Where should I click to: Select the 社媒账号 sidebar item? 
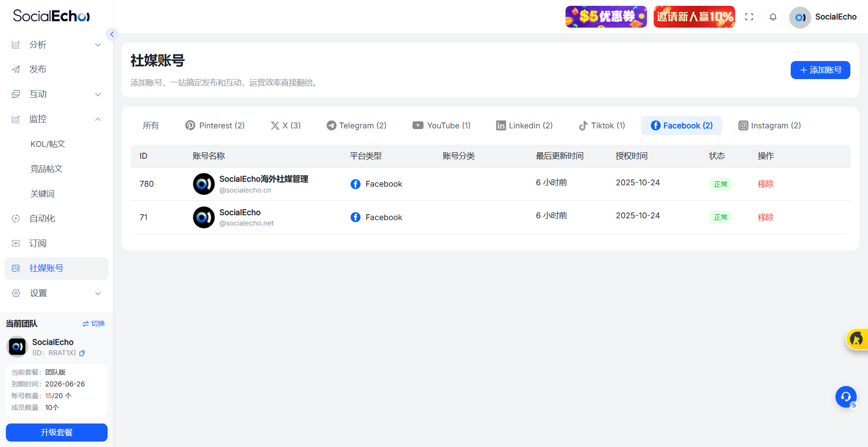(x=57, y=268)
